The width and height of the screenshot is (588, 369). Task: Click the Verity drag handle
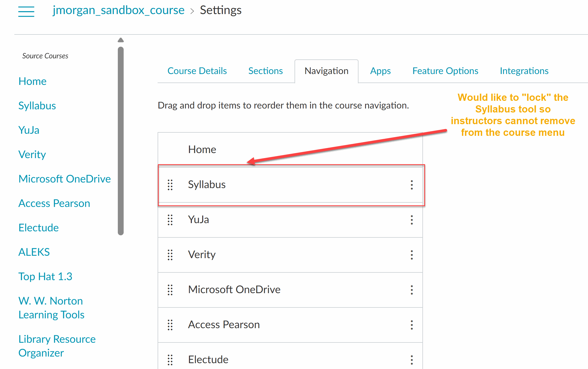click(170, 255)
